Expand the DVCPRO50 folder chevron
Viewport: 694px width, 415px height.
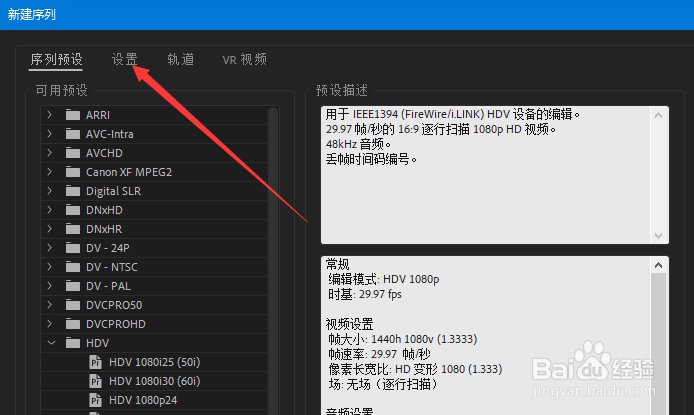click(x=50, y=305)
